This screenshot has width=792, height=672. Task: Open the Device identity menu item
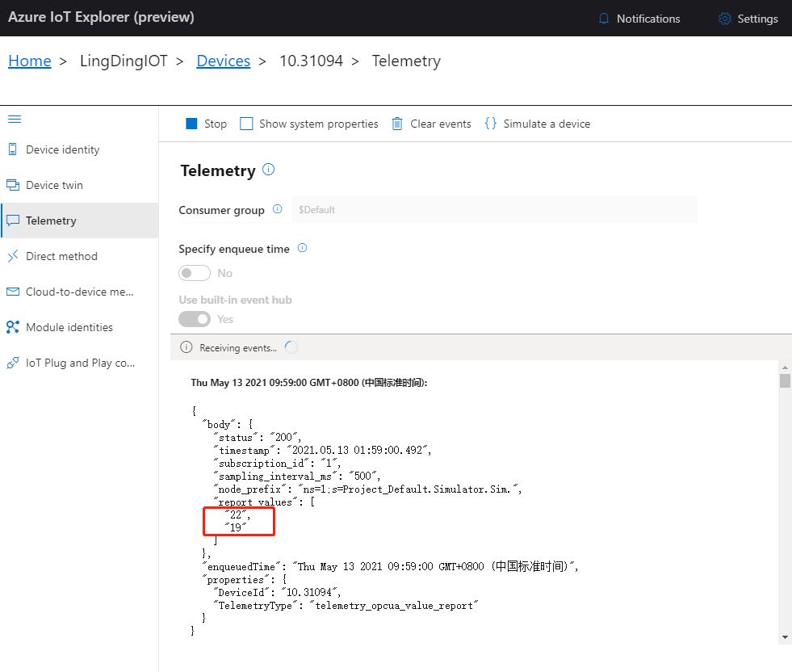click(79, 149)
